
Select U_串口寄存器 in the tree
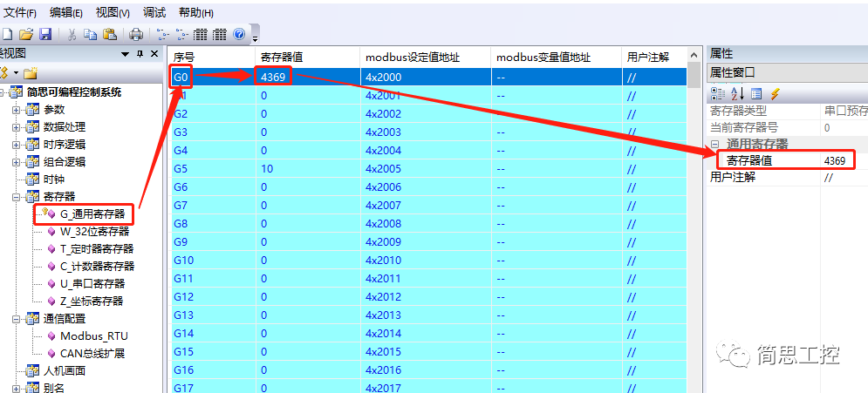point(92,283)
